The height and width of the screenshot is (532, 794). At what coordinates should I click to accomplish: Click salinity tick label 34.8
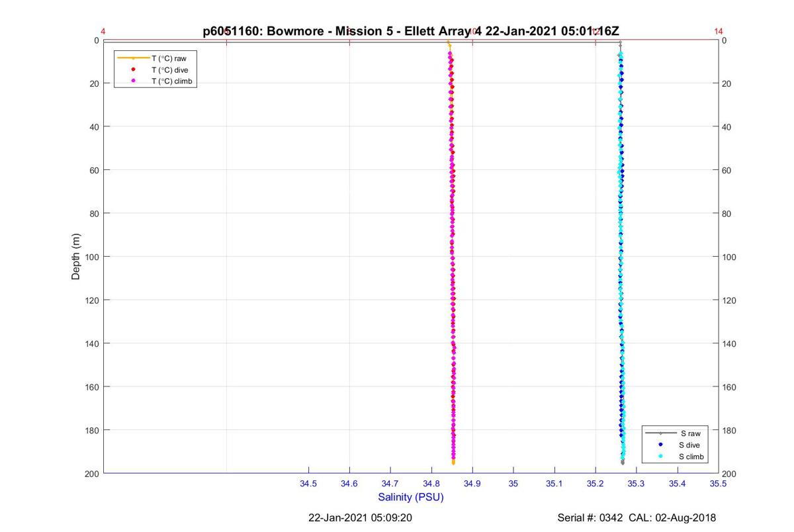pyautogui.click(x=431, y=484)
